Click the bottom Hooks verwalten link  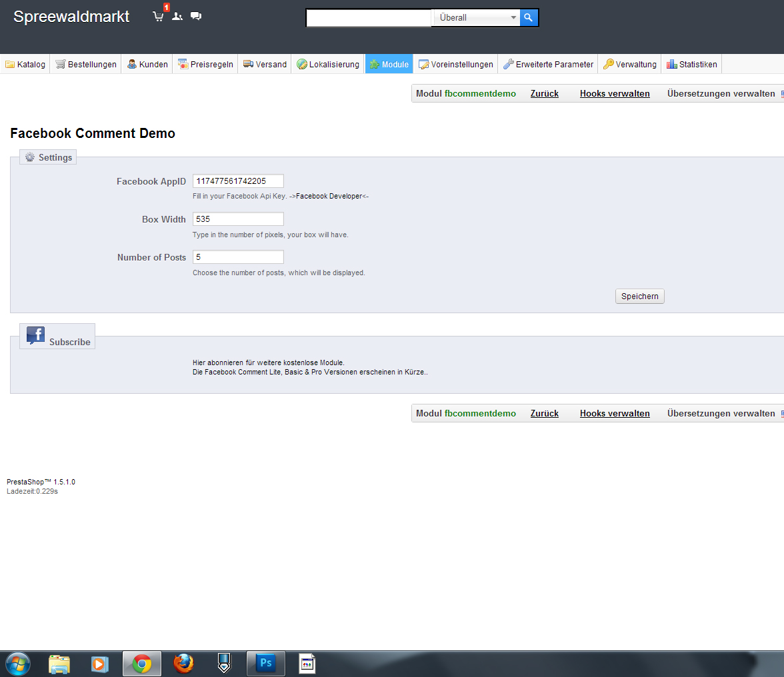click(x=615, y=413)
